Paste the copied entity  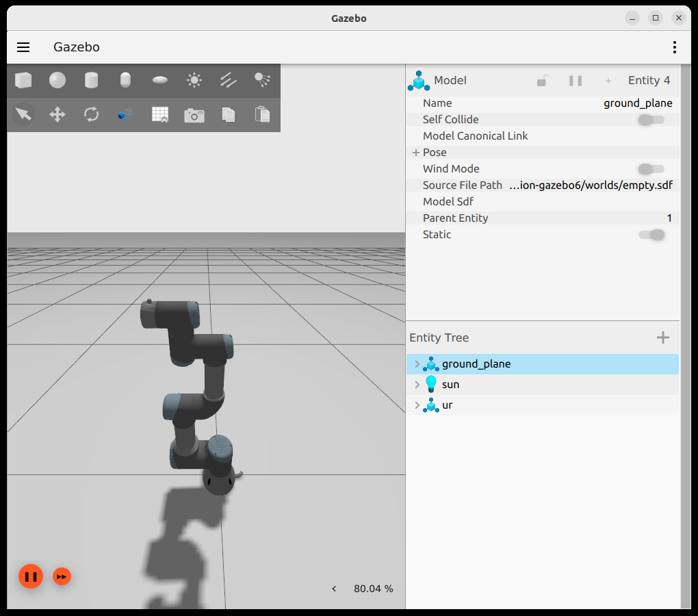[x=262, y=114]
